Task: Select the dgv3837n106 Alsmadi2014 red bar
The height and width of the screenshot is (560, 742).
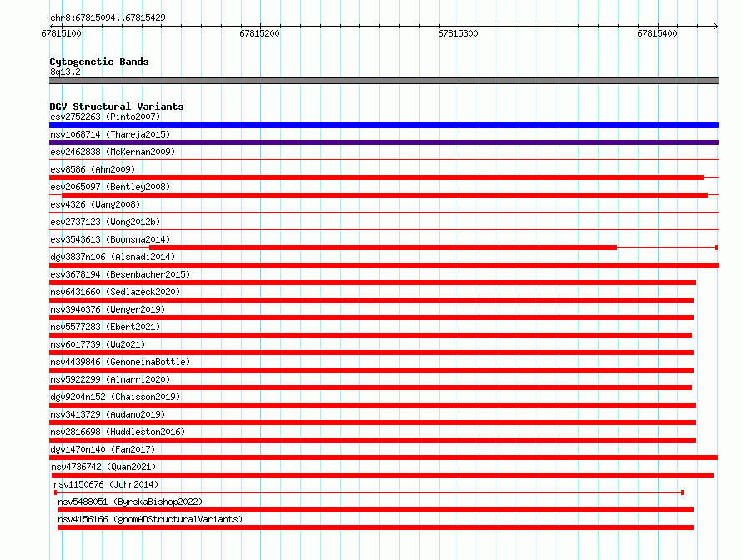Action: [384, 265]
